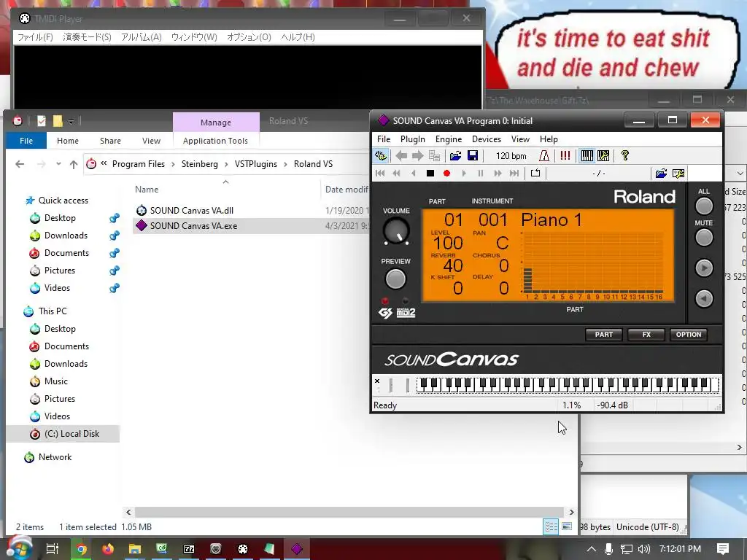Open the MIDI file folder icon in the transport row
Viewport: 747px width, 560px height.
(x=661, y=174)
